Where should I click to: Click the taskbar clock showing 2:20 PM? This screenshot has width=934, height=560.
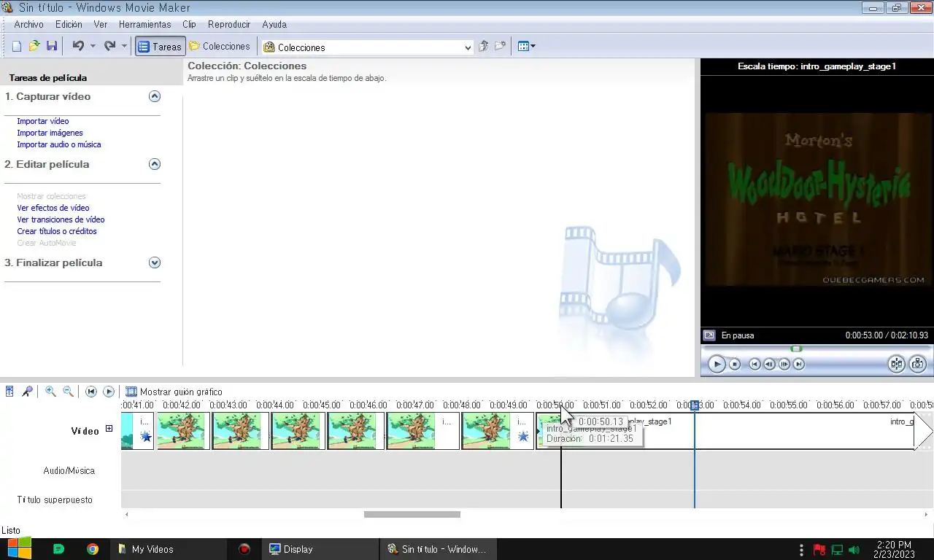tap(894, 550)
